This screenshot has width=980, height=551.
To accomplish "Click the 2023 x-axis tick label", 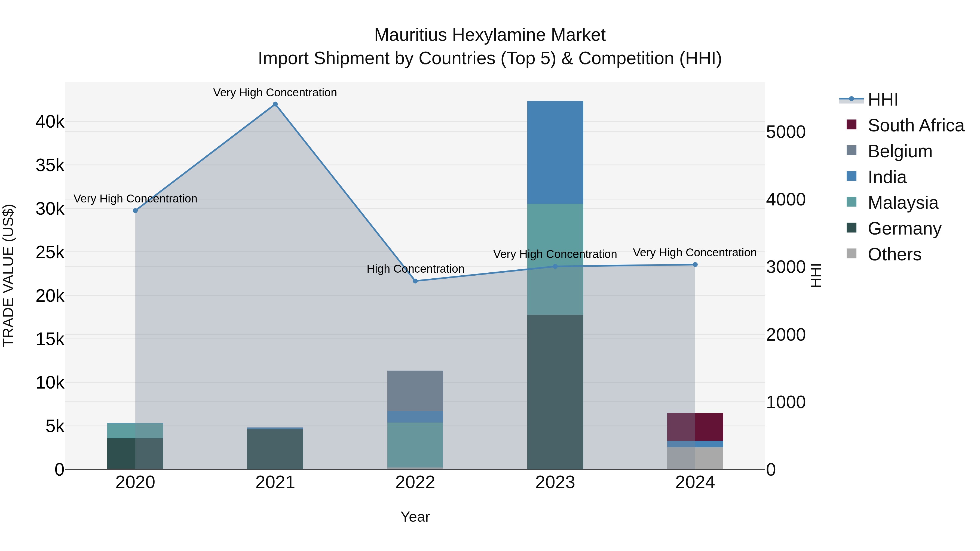I will (555, 482).
